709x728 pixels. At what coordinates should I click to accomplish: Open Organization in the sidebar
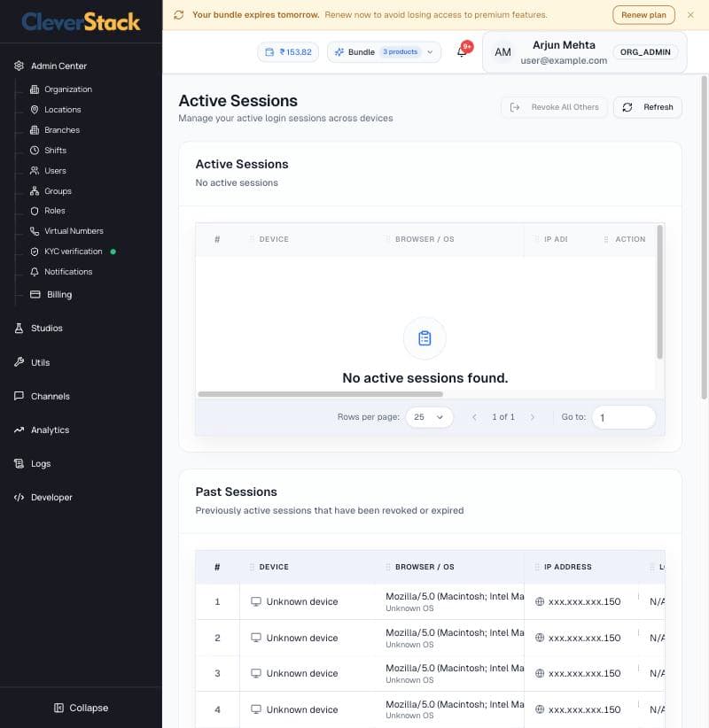pyautogui.click(x=68, y=89)
